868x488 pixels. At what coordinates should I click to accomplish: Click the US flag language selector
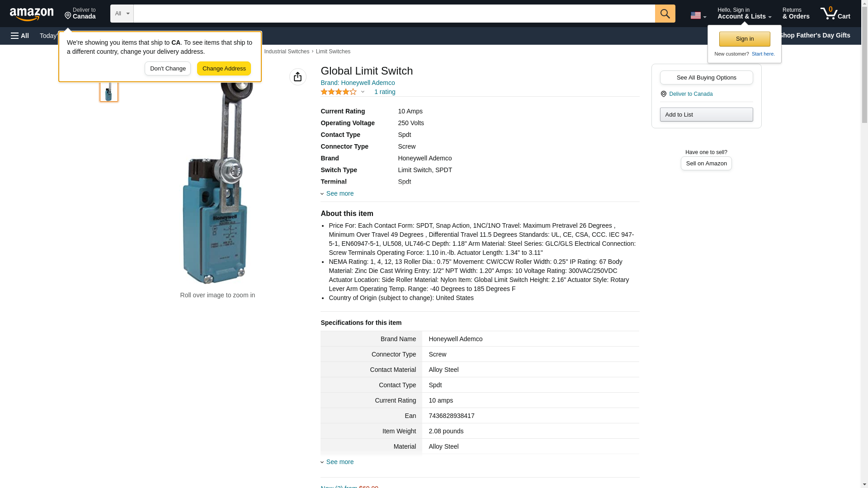(x=698, y=15)
